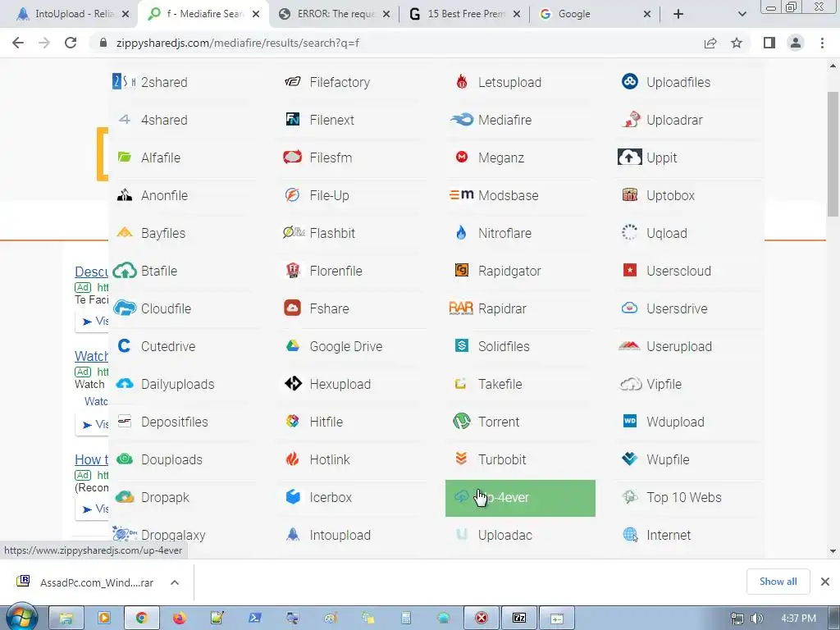840x630 pixels.
Task: Click the Hexupload black icon
Action: tap(293, 384)
